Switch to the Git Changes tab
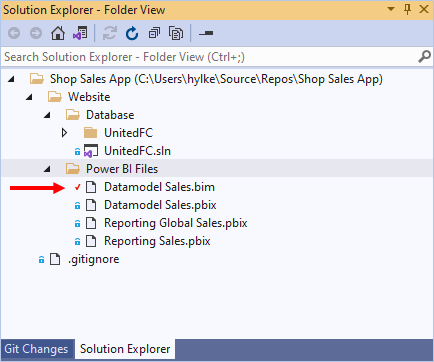Screen dimensions: 434x362 coord(36,349)
